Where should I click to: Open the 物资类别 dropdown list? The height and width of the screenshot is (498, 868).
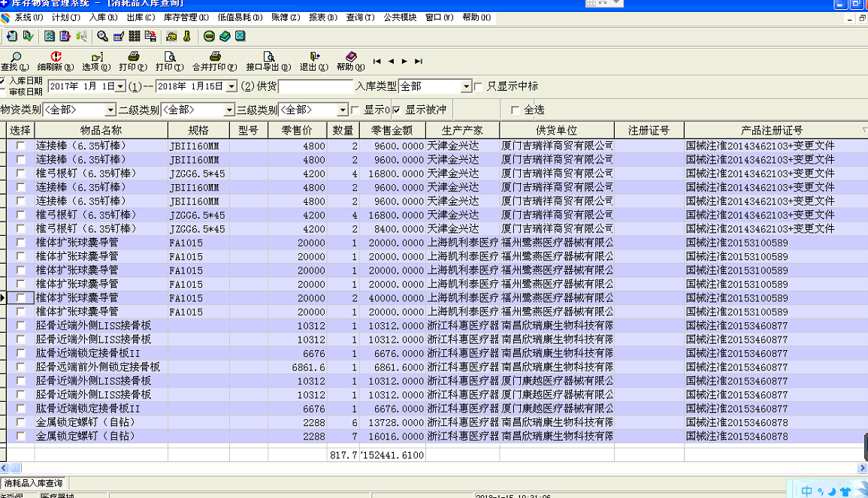110,110
